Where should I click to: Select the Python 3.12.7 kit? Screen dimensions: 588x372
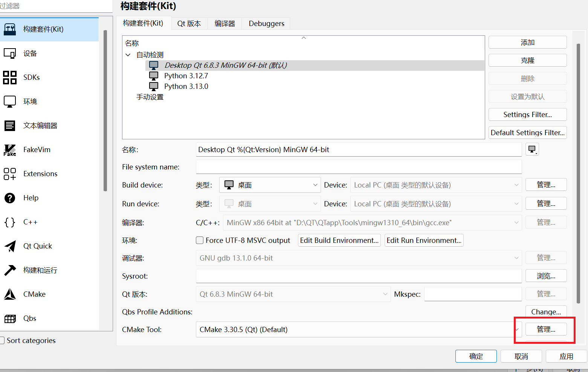coord(186,76)
